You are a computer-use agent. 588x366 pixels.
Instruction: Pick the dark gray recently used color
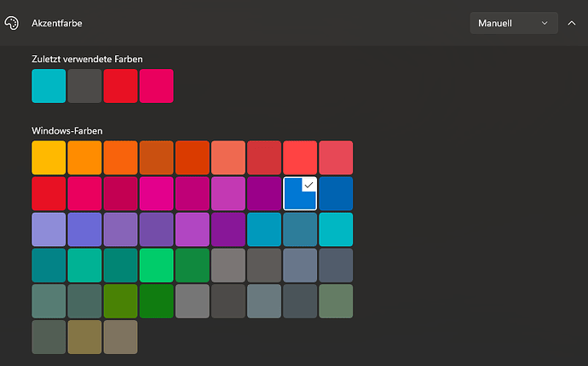tap(84, 86)
